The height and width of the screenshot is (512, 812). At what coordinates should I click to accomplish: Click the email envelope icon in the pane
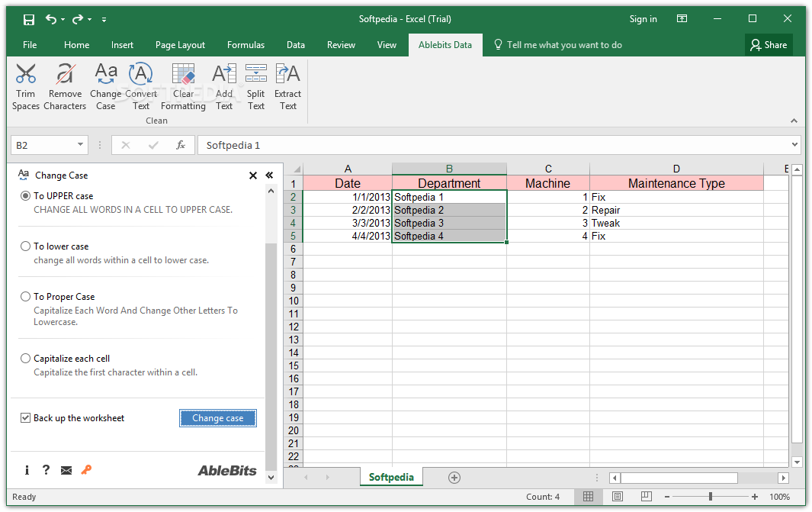pyautogui.click(x=66, y=470)
